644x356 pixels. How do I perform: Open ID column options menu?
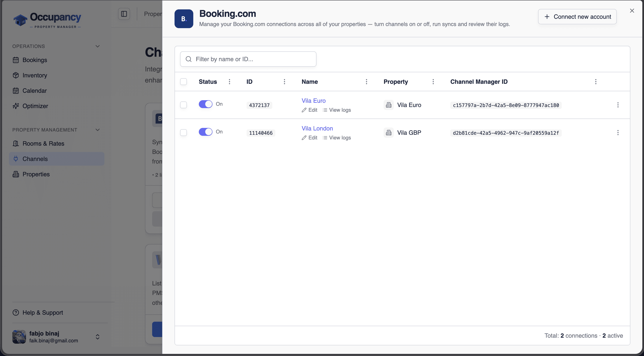[284, 82]
